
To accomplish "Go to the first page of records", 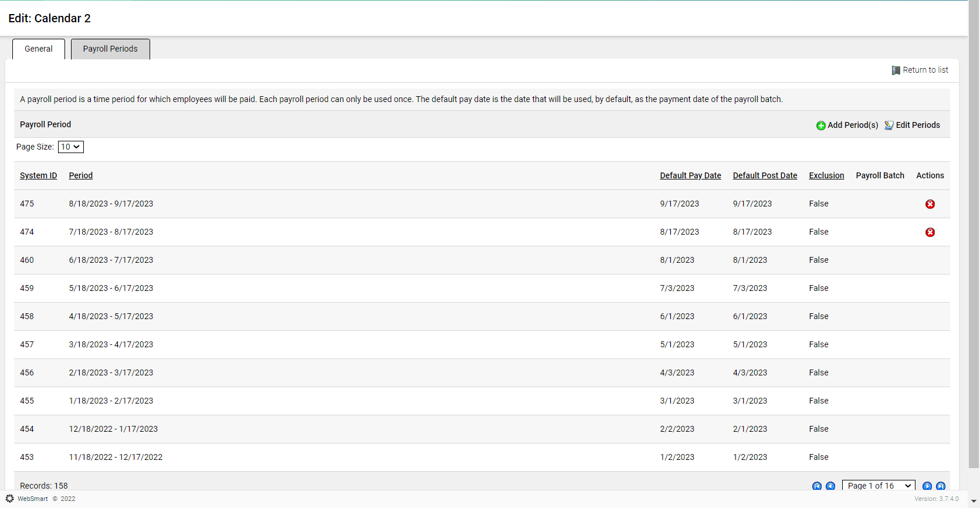I will (x=816, y=486).
